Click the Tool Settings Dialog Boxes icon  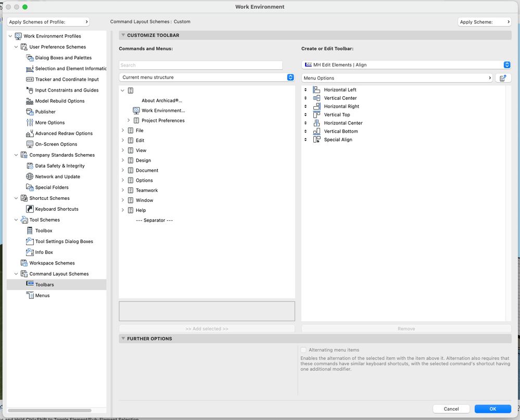(x=30, y=241)
